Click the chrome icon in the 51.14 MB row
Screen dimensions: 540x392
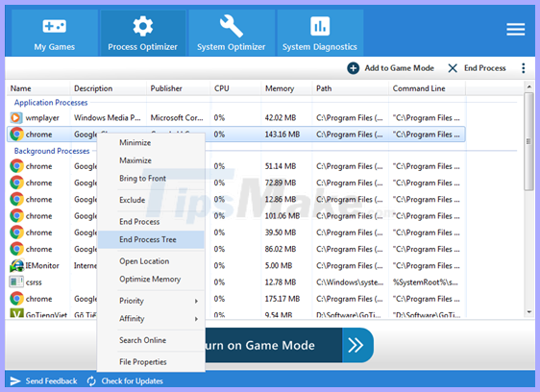click(16, 166)
